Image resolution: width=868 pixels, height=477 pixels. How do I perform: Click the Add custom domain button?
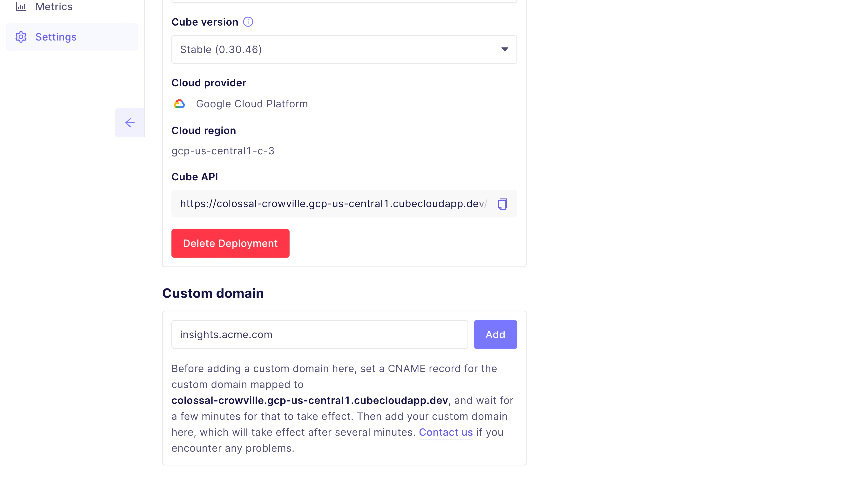pos(495,334)
